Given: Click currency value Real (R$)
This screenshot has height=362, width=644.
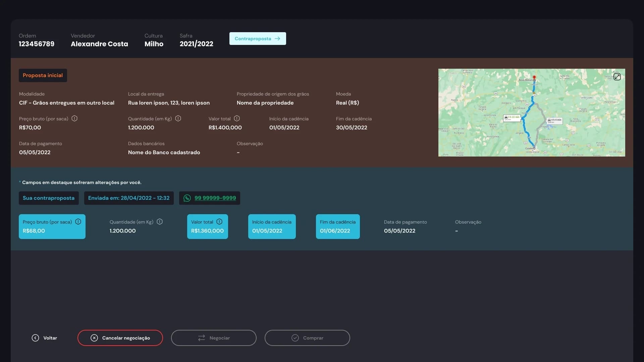Looking at the screenshot, I should (x=347, y=103).
